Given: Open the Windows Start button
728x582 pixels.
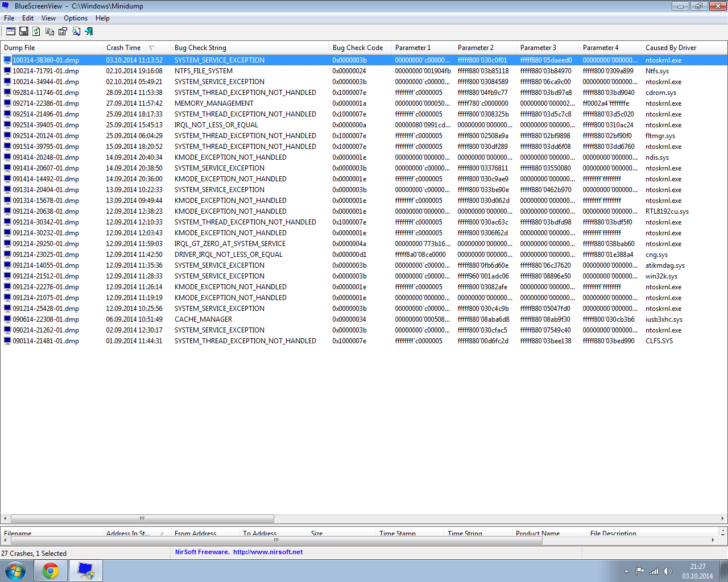Looking at the screenshot, I should click(x=15, y=571).
